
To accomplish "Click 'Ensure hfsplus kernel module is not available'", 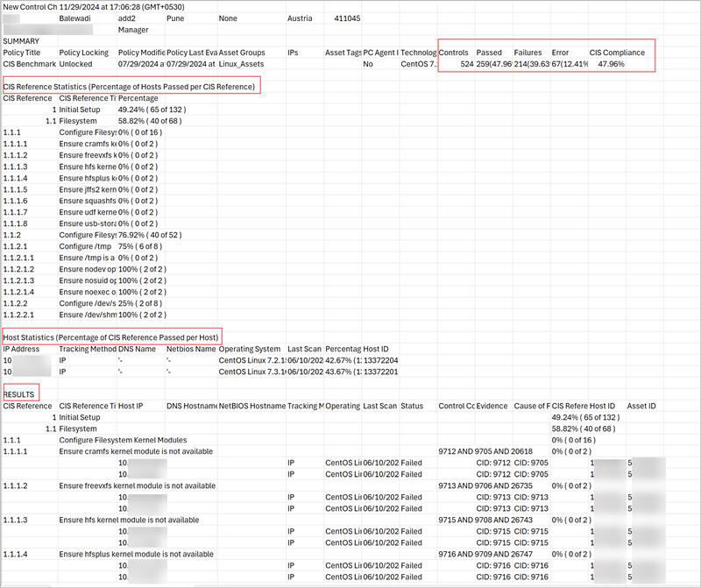I will [137, 555].
